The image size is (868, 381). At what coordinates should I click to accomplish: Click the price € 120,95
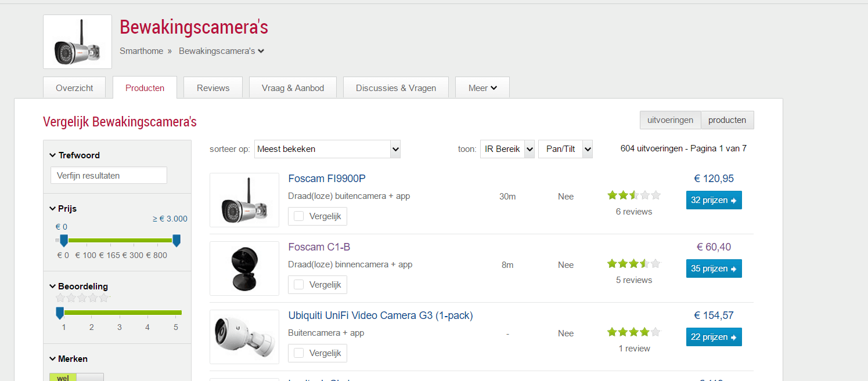714,179
